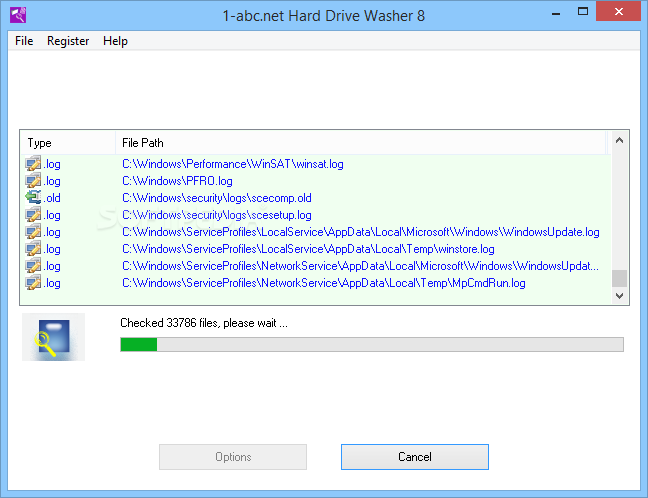648x498 pixels.
Task: Maximize the Hard Drive Washer window
Action: point(583,12)
